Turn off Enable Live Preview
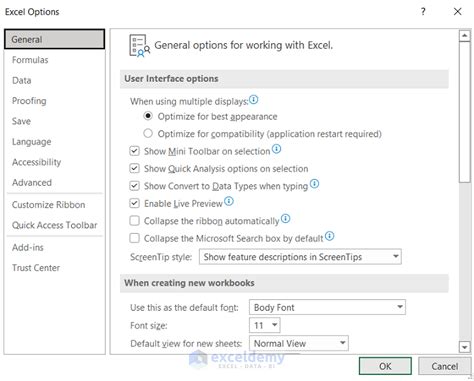The image size is (474, 381). point(134,203)
